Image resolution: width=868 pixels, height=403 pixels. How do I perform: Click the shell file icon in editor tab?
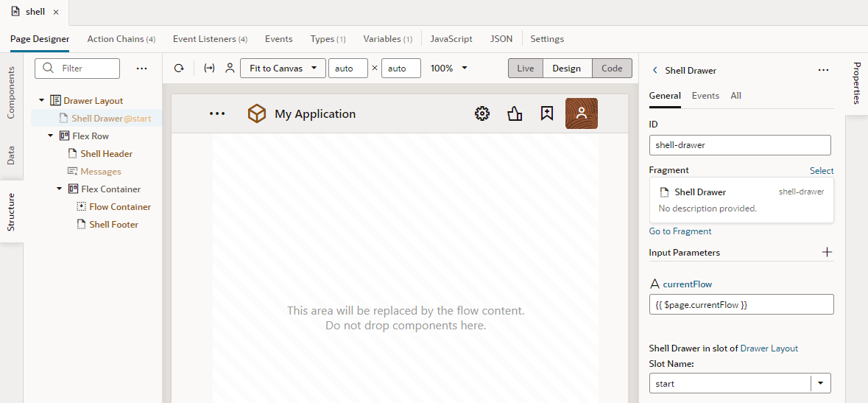point(15,12)
